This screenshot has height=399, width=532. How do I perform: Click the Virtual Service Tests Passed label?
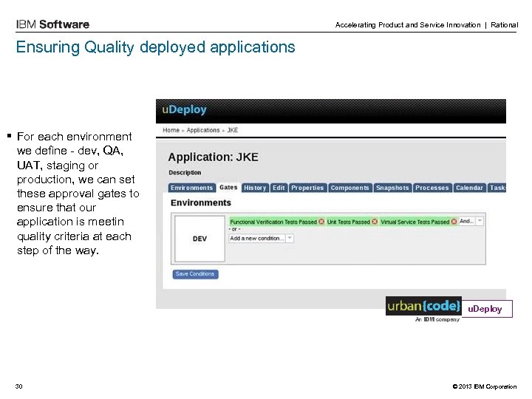click(415, 222)
